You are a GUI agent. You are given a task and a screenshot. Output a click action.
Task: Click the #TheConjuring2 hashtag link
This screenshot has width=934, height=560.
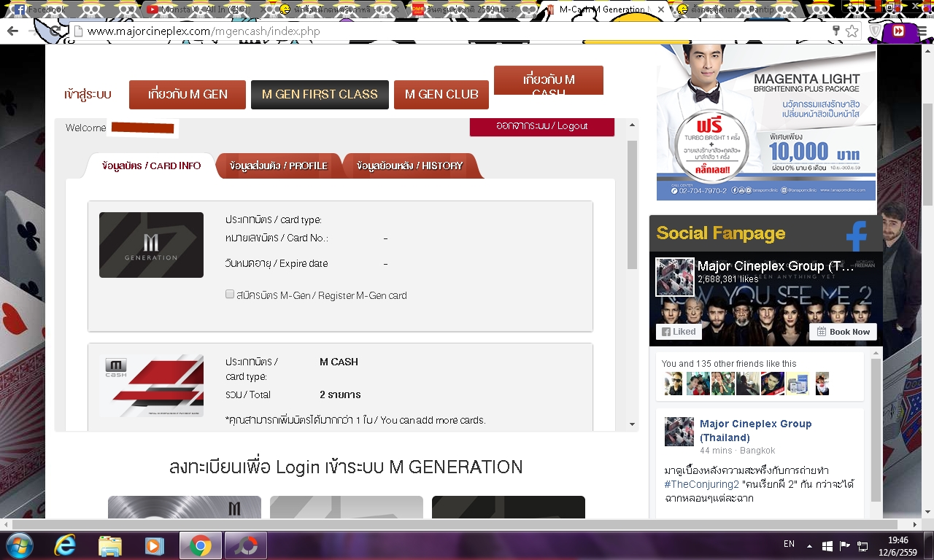click(701, 484)
